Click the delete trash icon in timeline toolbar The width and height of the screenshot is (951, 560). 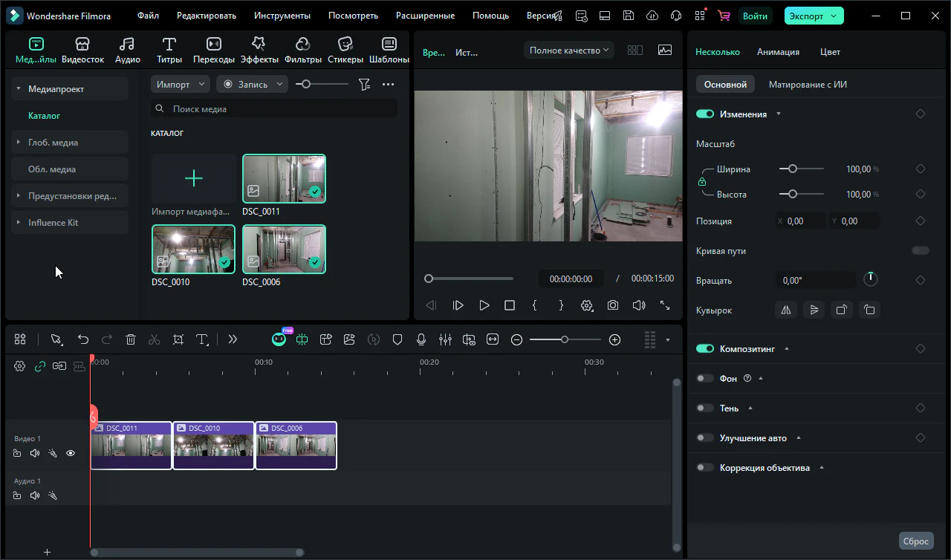(x=131, y=339)
